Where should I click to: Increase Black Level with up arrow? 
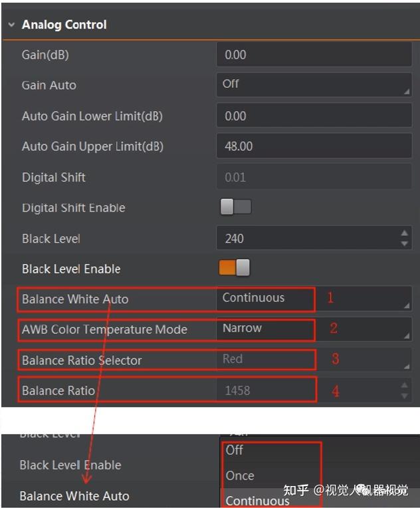405,233
